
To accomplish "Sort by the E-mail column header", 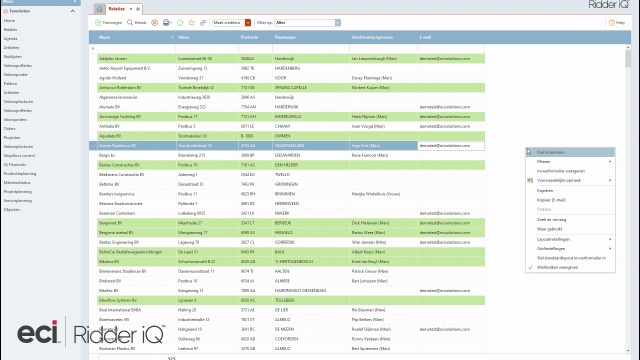I will click(451, 37).
